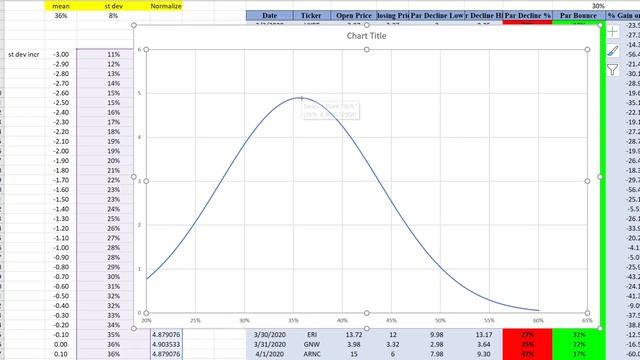The image size is (640, 360).
Task: Select the 9.98 par decline low cell
Action: point(437,335)
